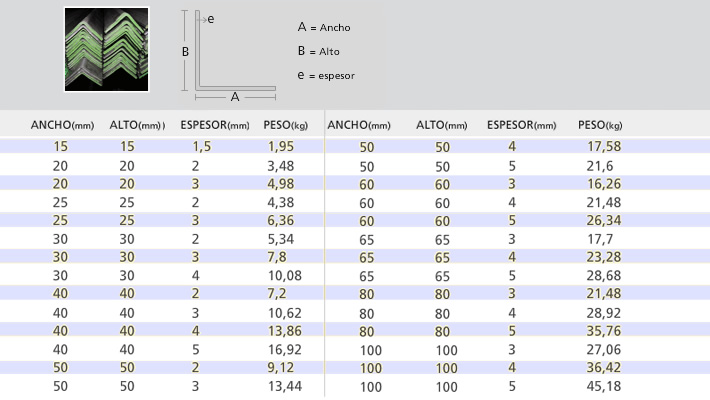The image size is (710, 400).
Task: Select the weight value 1,95
Action: click(281, 146)
